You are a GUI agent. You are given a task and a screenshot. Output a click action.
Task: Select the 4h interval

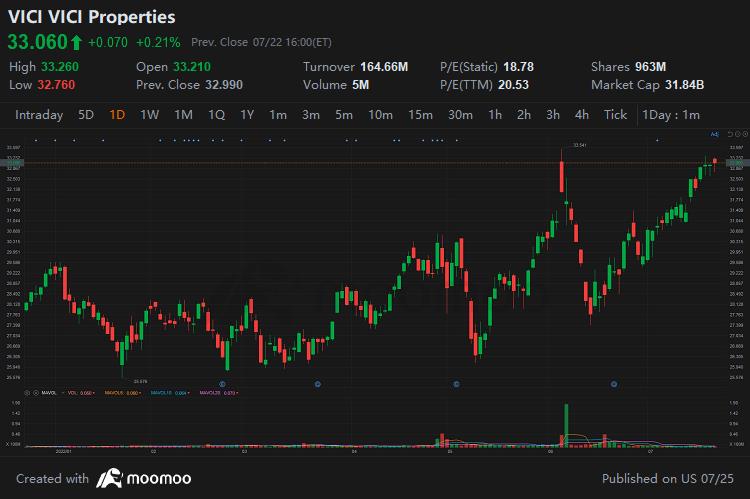point(582,115)
